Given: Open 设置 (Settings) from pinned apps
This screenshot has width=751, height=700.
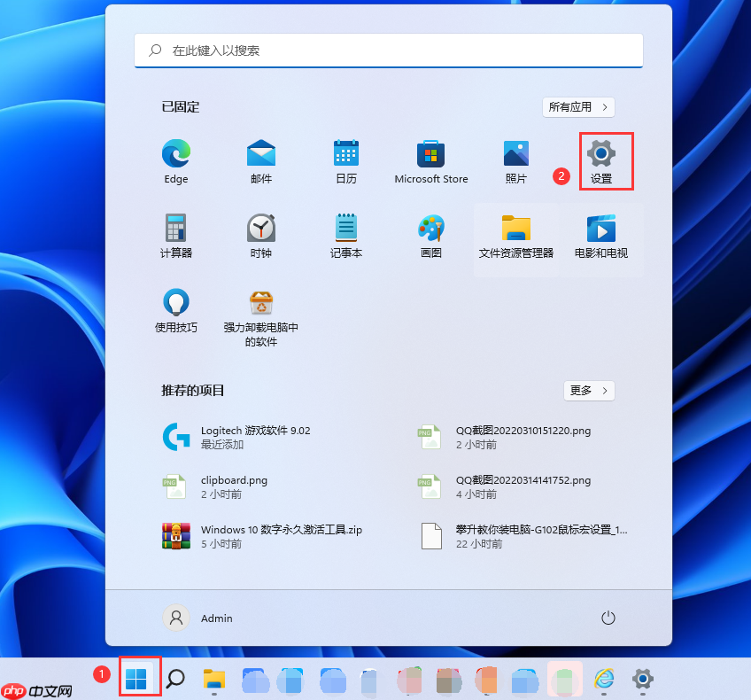Looking at the screenshot, I should click(x=606, y=159).
